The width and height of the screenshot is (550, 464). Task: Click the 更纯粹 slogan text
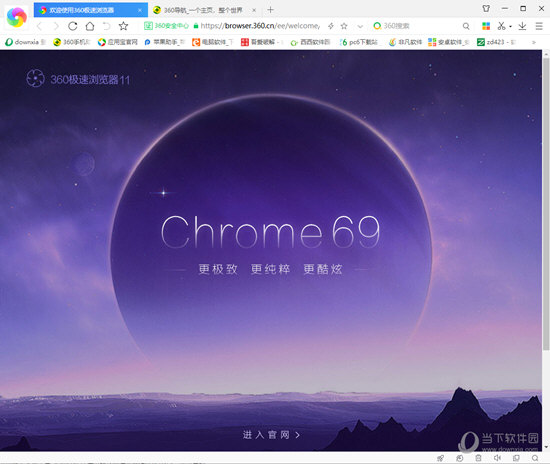pos(270,269)
